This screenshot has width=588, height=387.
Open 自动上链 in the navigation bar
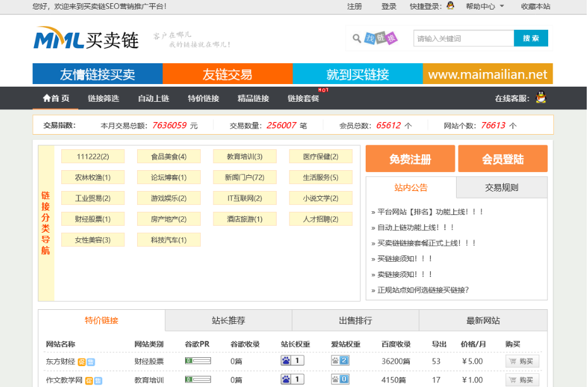point(153,99)
